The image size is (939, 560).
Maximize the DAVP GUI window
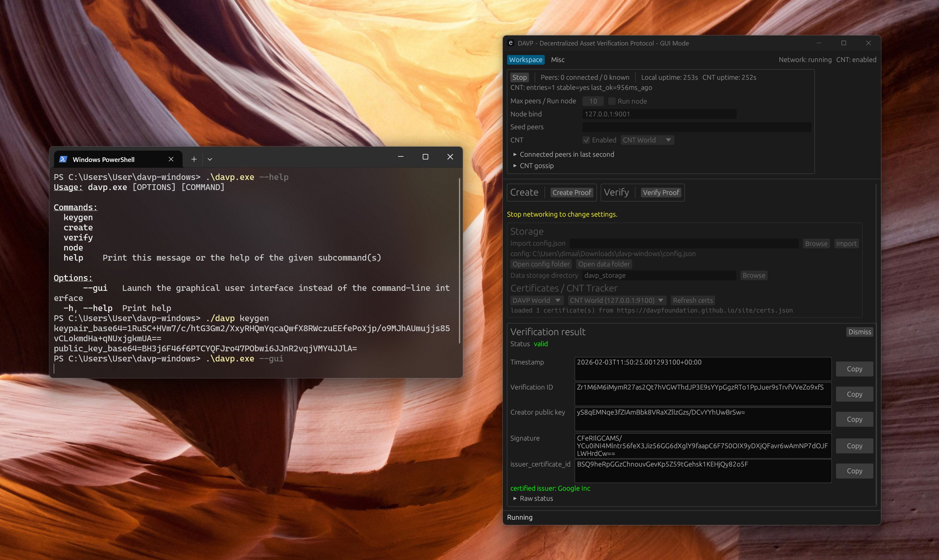(843, 43)
